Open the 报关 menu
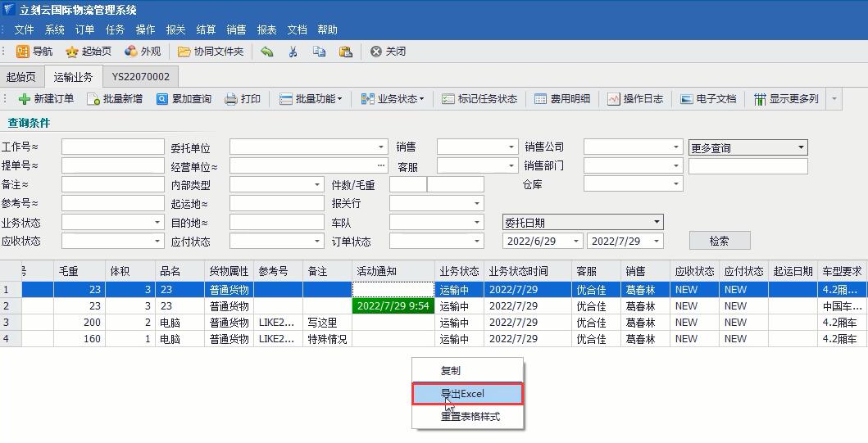The height and width of the screenshot is (443, 868). click(x=175, y=29)
